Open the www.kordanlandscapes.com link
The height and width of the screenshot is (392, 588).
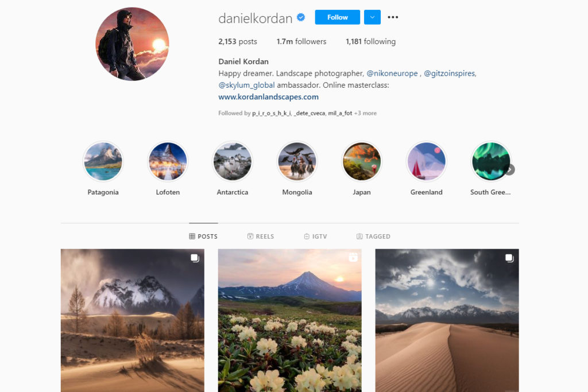269,96
